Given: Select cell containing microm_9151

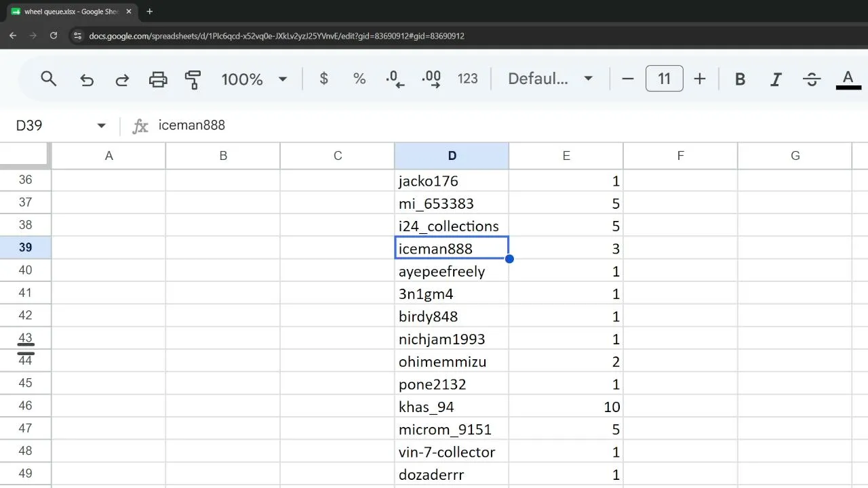Looking at the screenshot, I should [452, 429].
